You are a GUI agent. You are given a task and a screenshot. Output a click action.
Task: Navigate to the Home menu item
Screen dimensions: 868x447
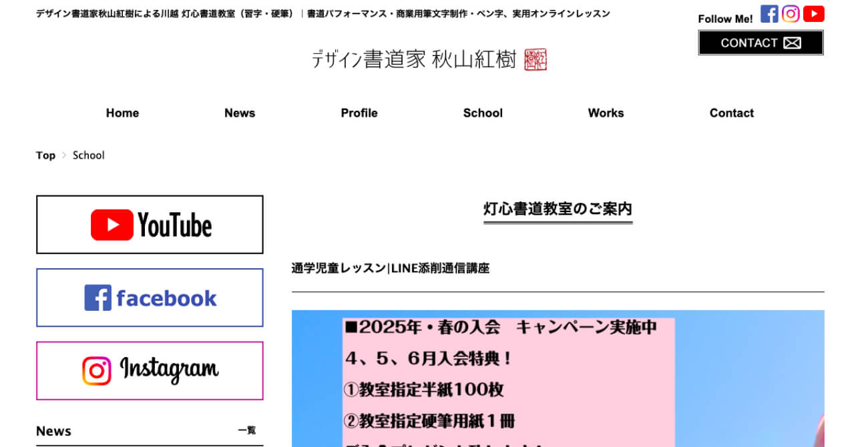coord(122,113)
